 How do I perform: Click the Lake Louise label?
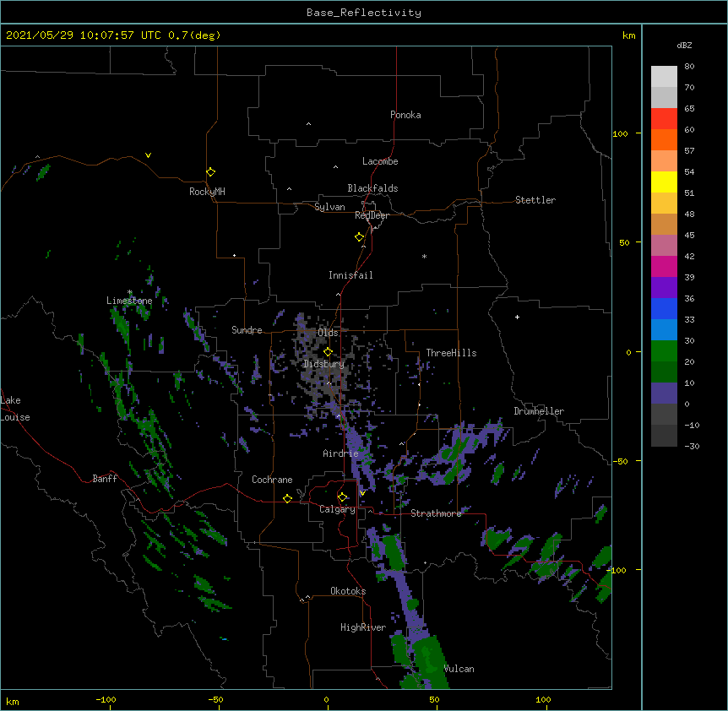coord(15,409)
